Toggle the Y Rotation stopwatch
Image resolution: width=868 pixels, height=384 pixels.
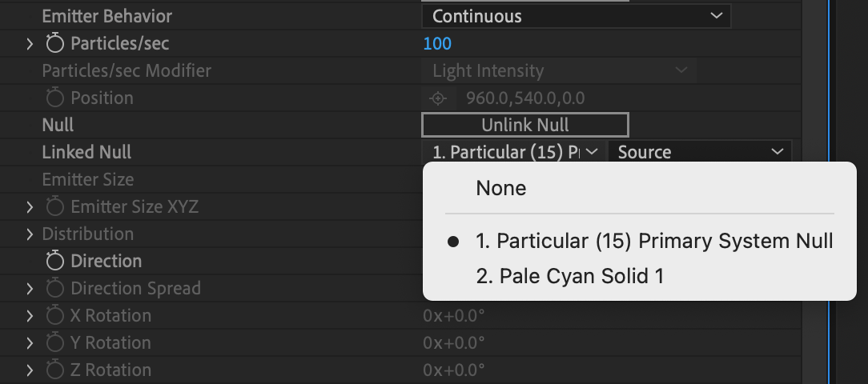(54, 342)
